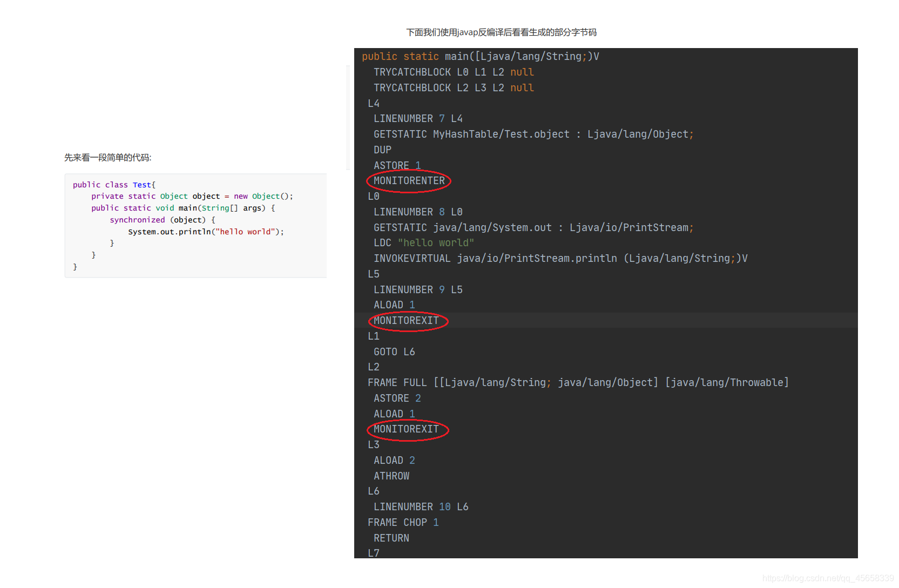Click the highlighted 'MONITOREXIT' after LINENUMBER 9
The height and width of the screenshot is (588, 899).
406,321
